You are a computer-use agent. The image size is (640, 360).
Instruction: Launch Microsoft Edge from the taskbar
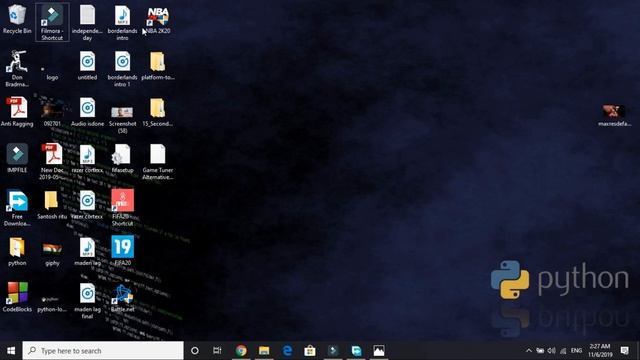coord(287,351)
